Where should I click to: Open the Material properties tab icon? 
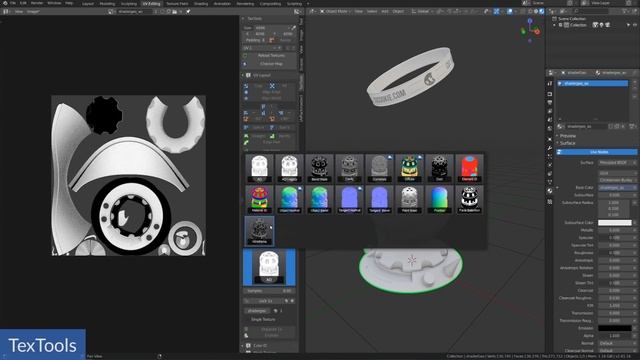pyautogui.click(x=550, y=191)
